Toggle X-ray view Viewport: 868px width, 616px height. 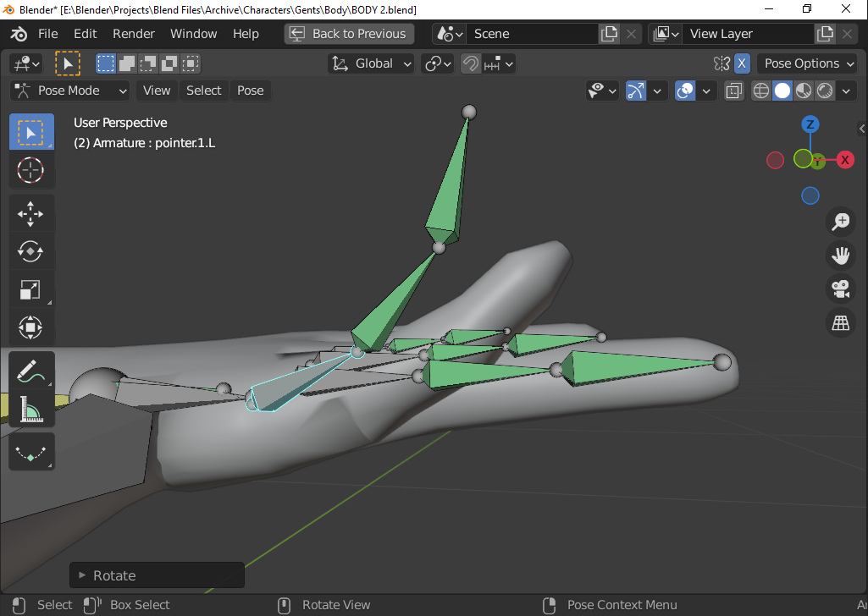(x=733, y=91)
